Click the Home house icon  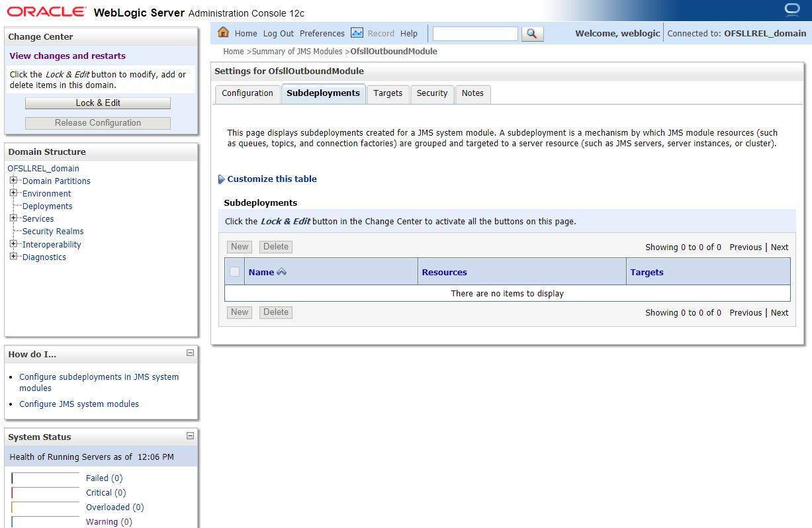pos(223,32)
